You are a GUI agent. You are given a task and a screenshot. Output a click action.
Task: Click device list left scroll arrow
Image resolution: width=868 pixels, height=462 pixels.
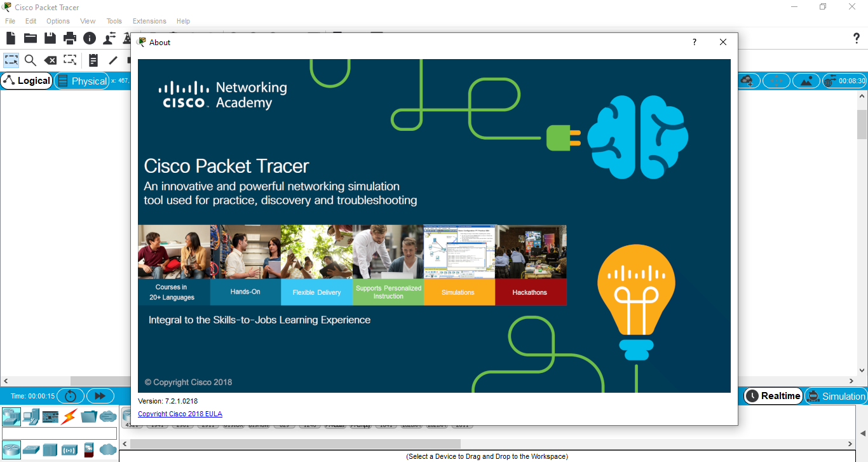pos(124,444)
